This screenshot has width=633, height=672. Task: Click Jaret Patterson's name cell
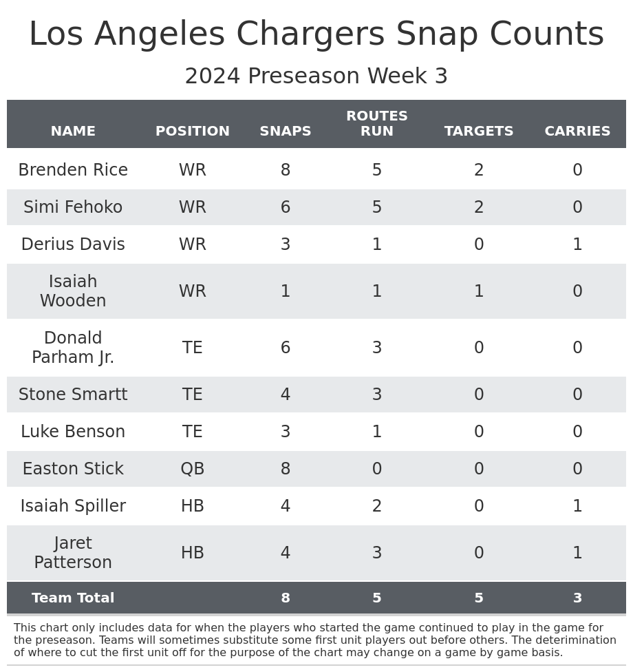73,553
